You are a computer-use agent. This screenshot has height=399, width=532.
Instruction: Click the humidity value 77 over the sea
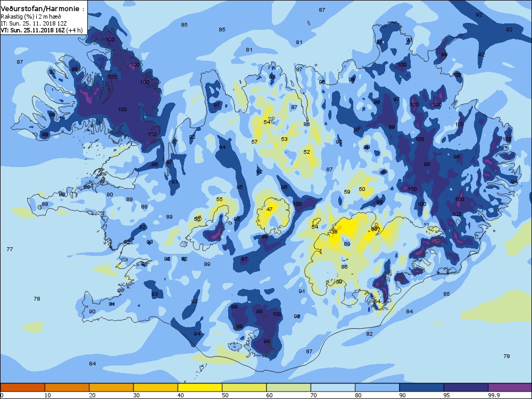pos(10,249)
